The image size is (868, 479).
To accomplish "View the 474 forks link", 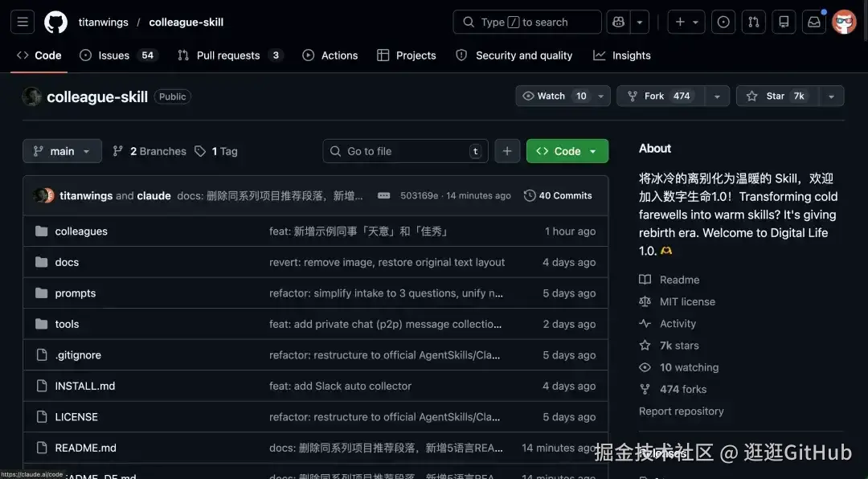I will (x=673, y=389).
